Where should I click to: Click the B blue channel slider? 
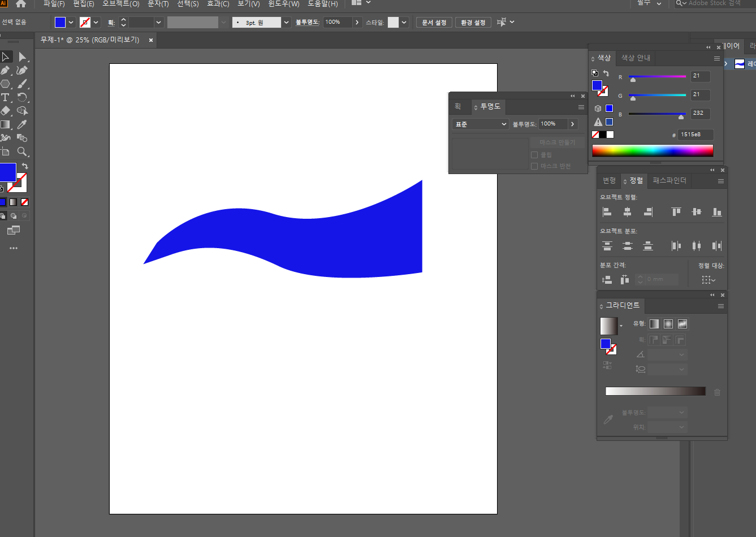(x=657, y=114)
